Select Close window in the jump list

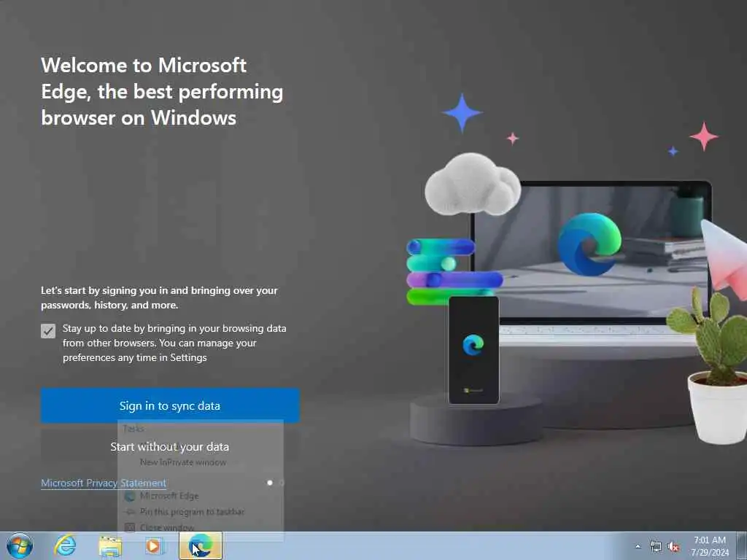[167, 528]
